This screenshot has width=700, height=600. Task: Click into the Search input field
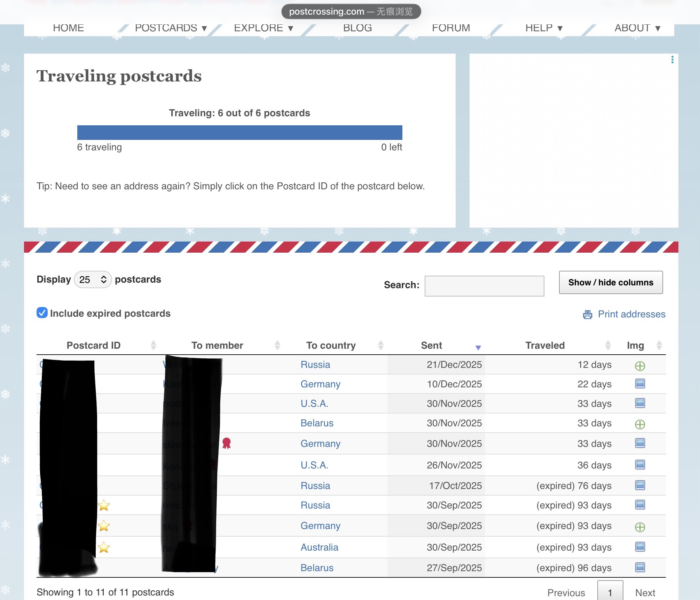click(484, 286)
